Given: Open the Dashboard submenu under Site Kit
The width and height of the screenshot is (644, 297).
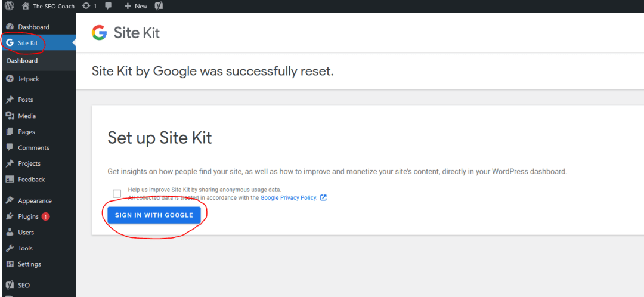Looking at the screenshot, I should point(22,61).
